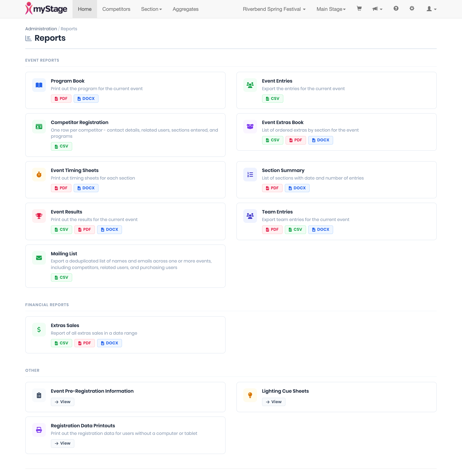Export Event Extras Book as CSV
This screenshot has height=476, width=462.
click(x=273, y=140)
